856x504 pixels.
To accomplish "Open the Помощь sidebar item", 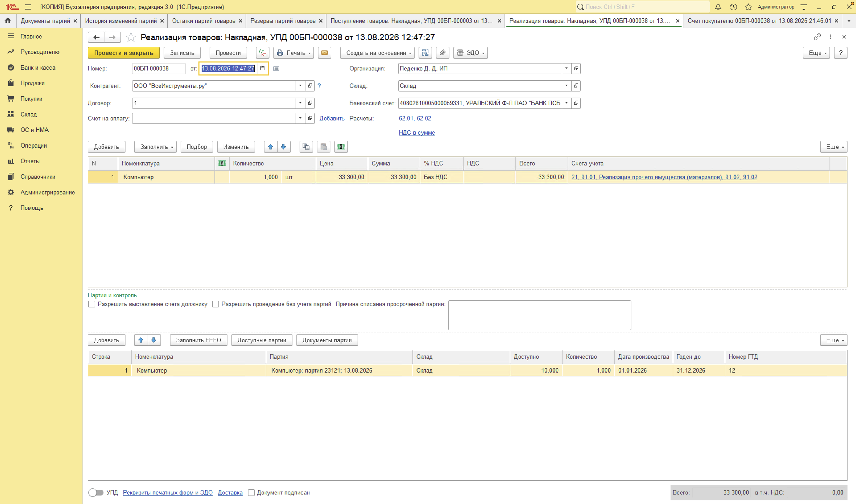I will click(32, 208).
